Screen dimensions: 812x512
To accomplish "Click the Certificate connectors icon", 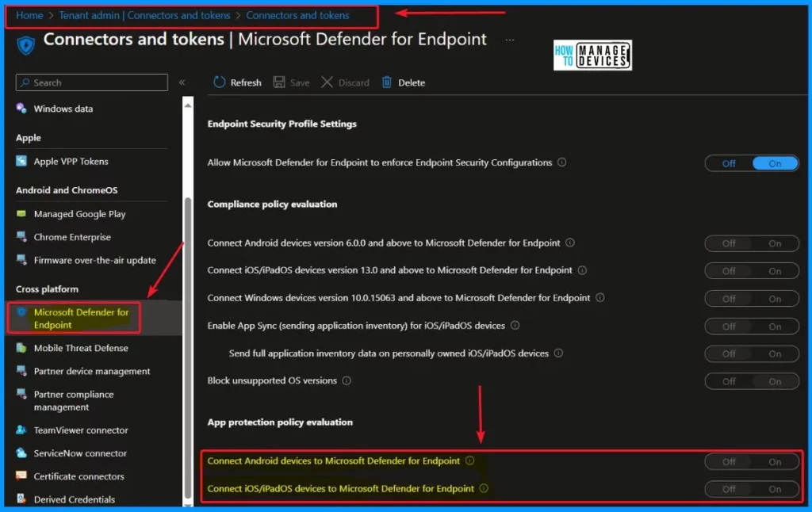I will tap(21, 476).
